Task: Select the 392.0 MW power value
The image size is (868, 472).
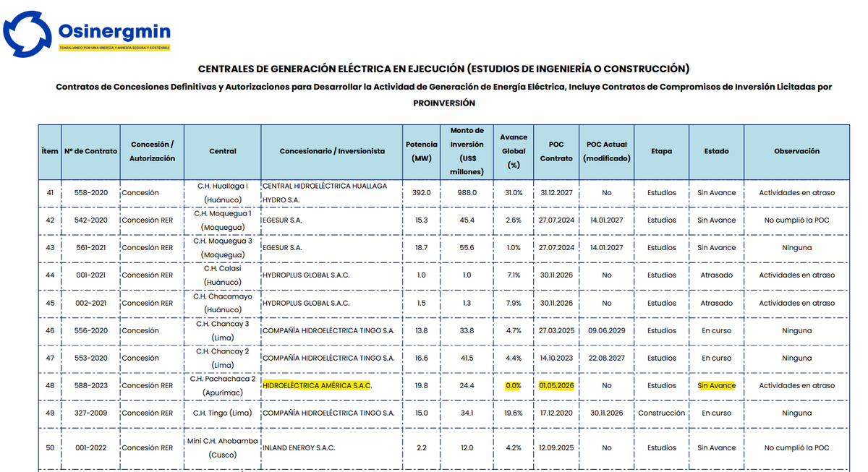Action: tap(422, 193)
